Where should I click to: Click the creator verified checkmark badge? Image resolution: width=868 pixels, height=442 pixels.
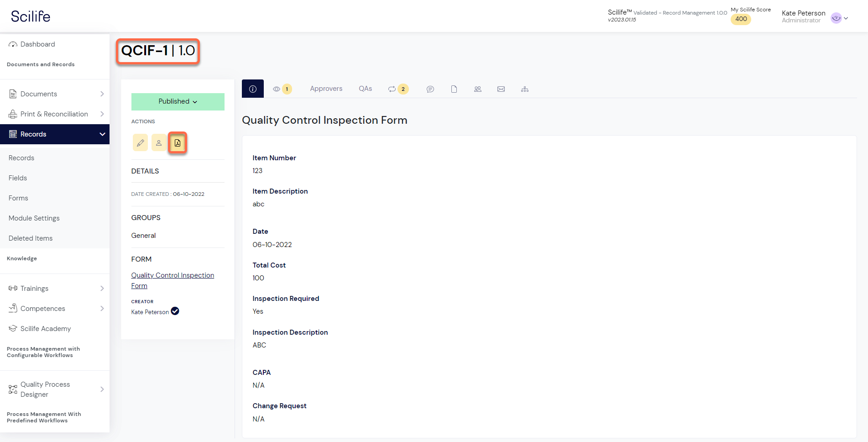click(175, 311)
